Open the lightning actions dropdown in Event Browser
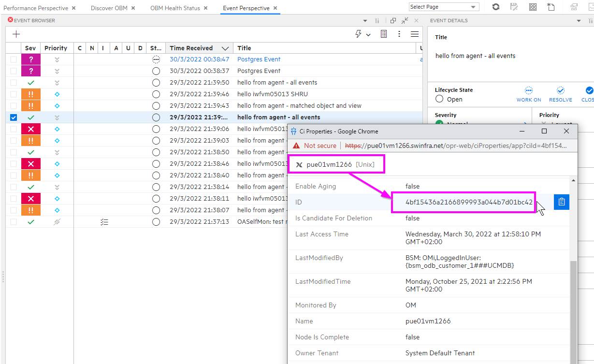 pyautogui.click(x=362, y=34)
